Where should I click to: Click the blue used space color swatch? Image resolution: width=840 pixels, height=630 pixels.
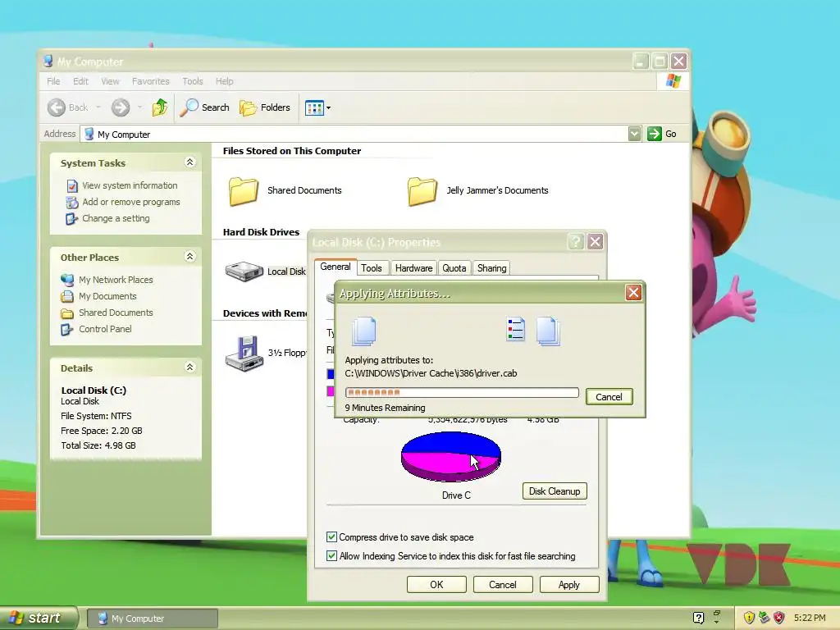click(x=331, y=373)
